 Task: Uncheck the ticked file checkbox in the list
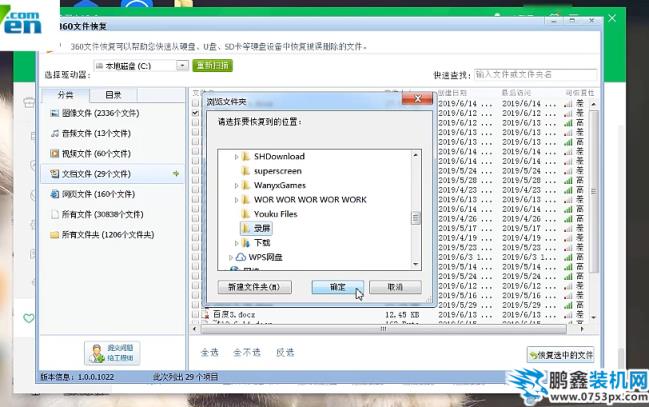[x=195, y=113]
